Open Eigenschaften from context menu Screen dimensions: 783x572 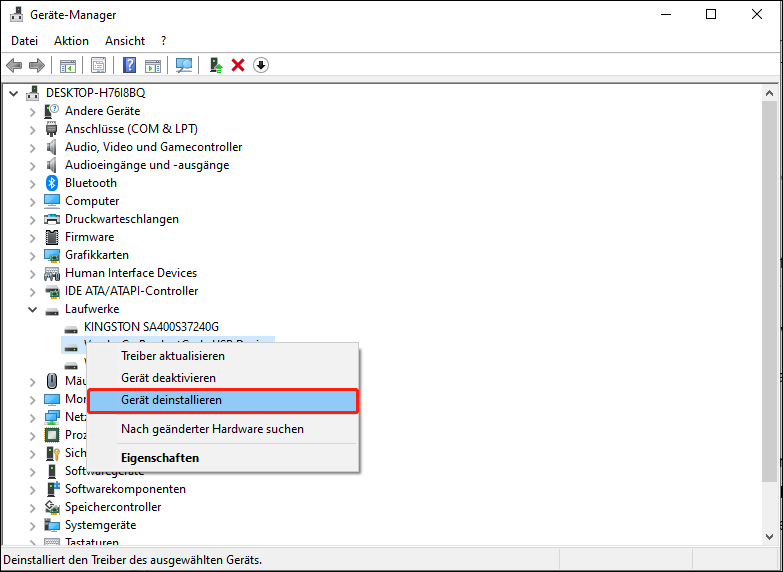tap(223, 458)
